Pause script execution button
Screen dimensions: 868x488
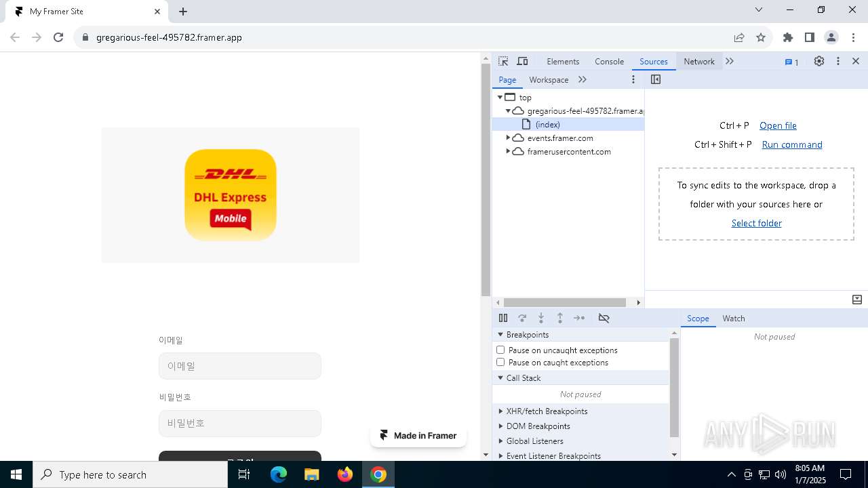click(x=503, y=318)
